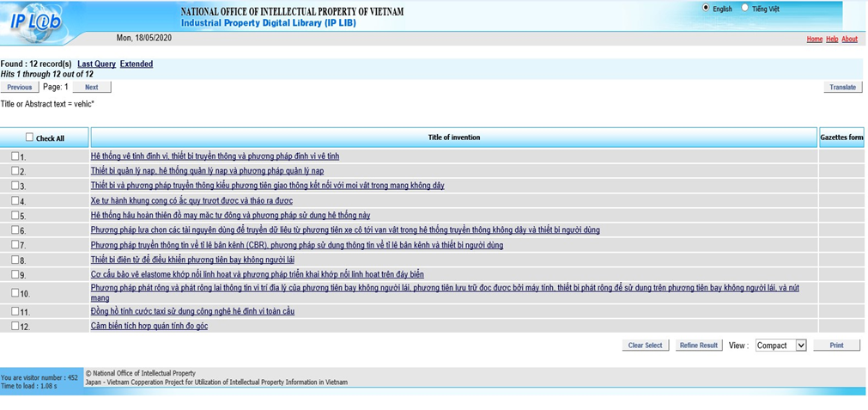Click the date 'Mon, 18/05/2020'

143,38
